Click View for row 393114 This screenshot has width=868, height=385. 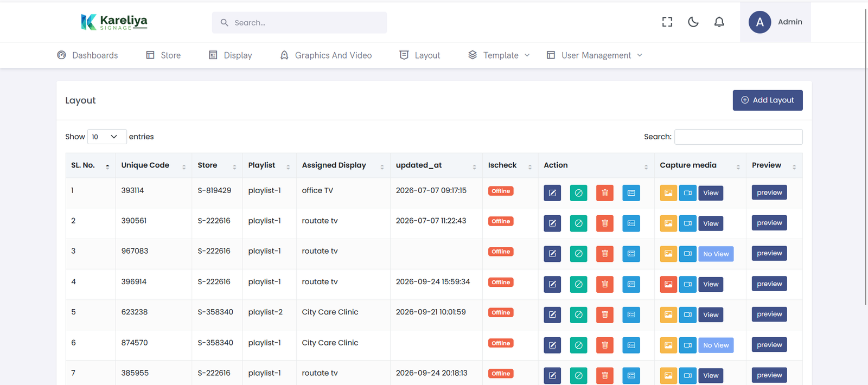pyautogui.click(x=711, y=193)
